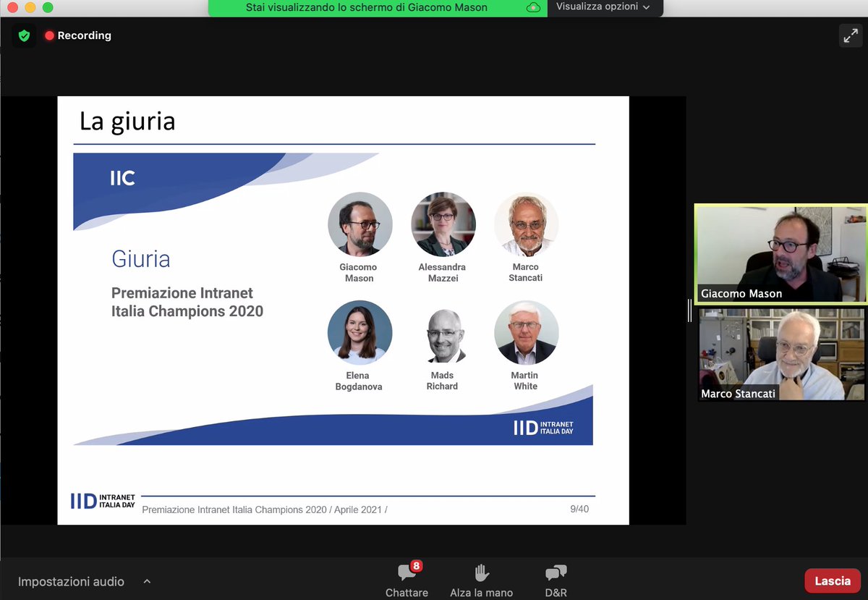Click the 'Martin White' name caption
The width and height of the screenshot is (868, 600).
(x=525, y=381)
